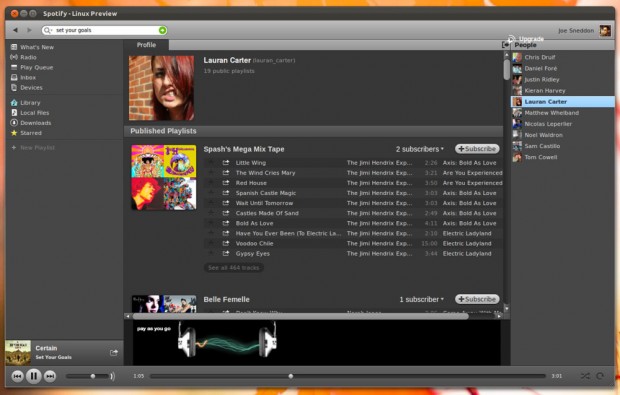Toggle repeat playback
The height and width of the screenshot is (395, 620).
point(600,376)
